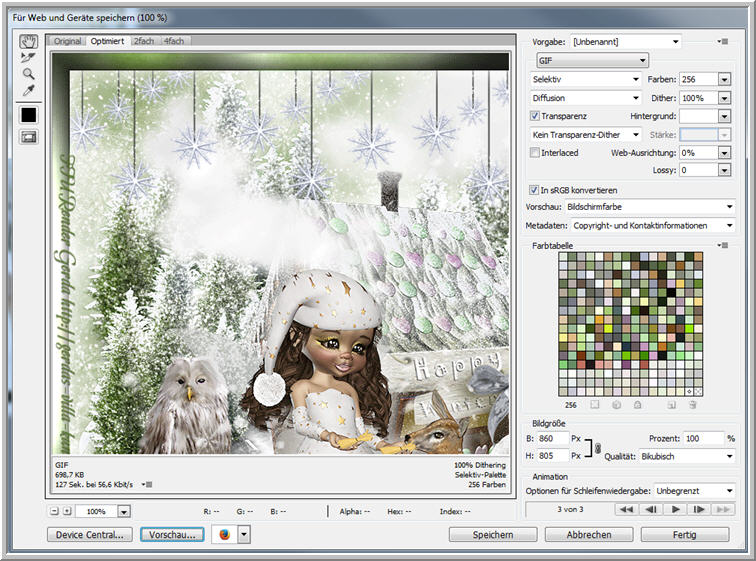Select the Slice Select tool
Viewport: 756px width, 561px height.
tap(28, 58)
